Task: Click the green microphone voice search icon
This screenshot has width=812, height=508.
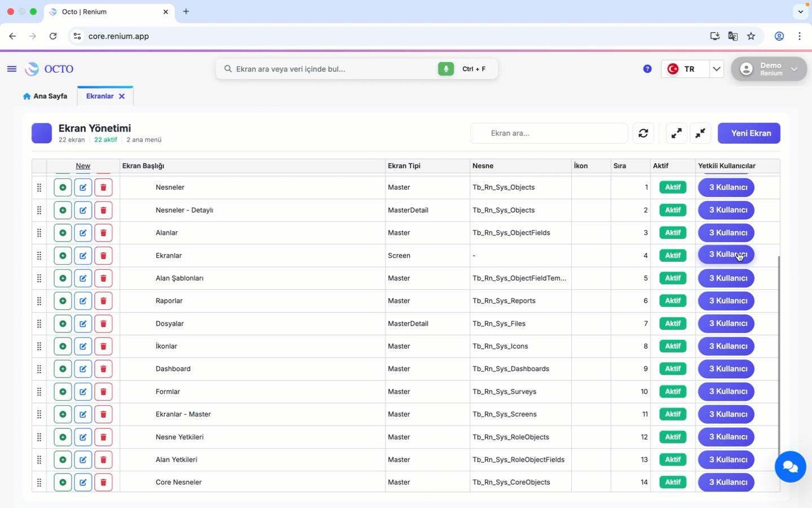Action: coord(445,69)
